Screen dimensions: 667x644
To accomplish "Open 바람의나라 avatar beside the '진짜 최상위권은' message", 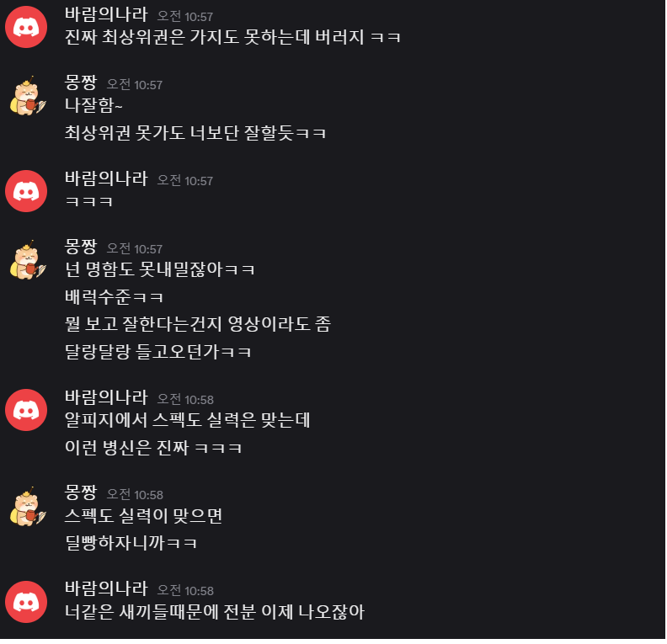I will [26, 27].
